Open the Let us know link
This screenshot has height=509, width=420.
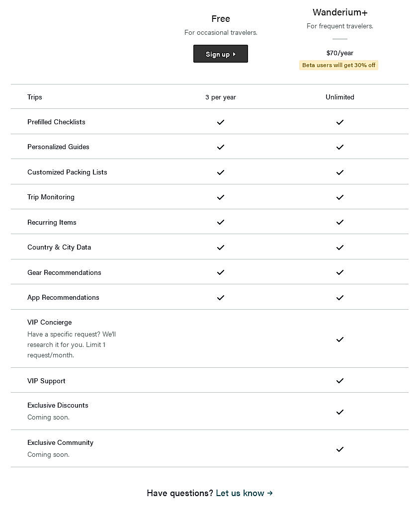pyautogui.click(x=240, y=493)
